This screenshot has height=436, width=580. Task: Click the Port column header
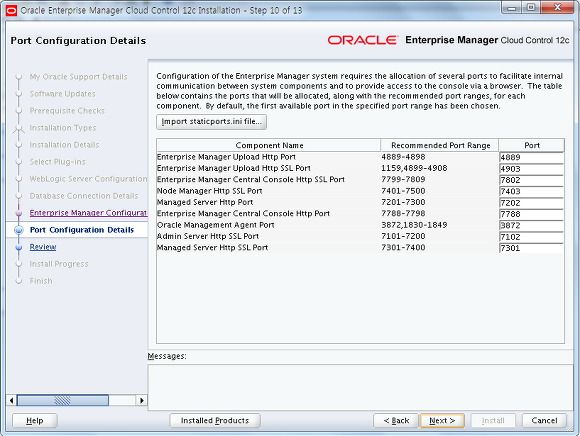click(532, 145)
